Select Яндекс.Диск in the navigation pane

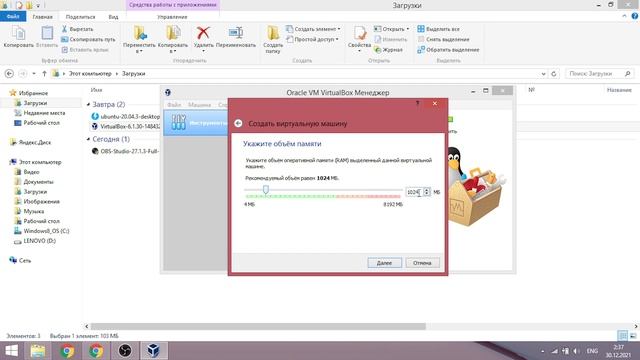click(35, 142)
